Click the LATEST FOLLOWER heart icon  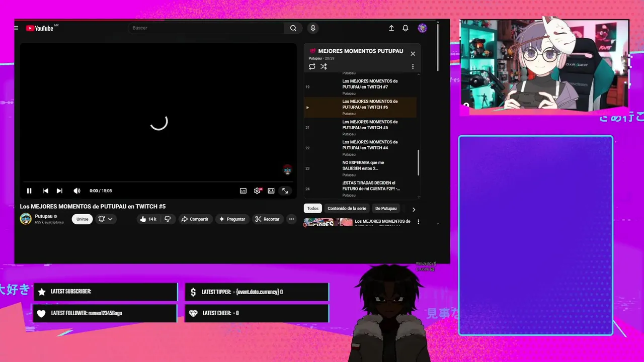(x=42, y=313)
